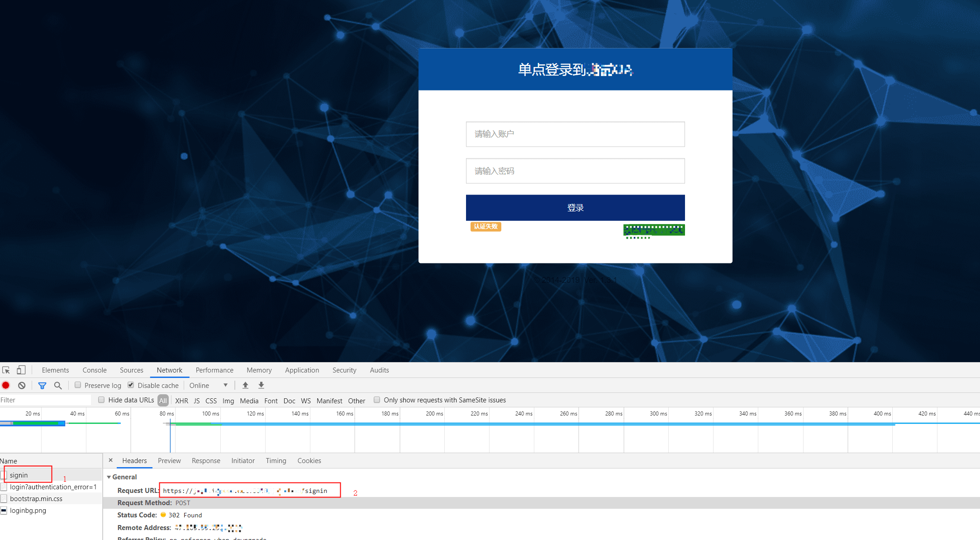Open the Online throttling dropdown
Screen dimensions: 980x540
click(208, 385)
